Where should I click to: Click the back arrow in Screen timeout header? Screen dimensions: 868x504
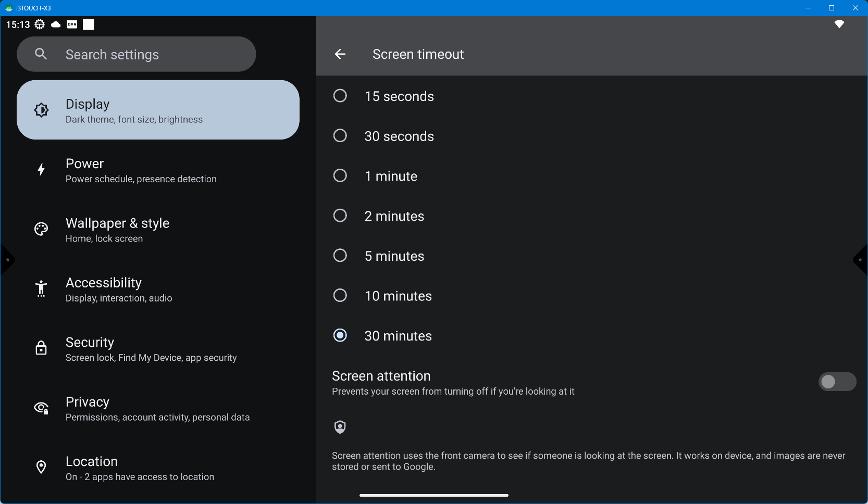pyautogui.click(x=340, y=54)
